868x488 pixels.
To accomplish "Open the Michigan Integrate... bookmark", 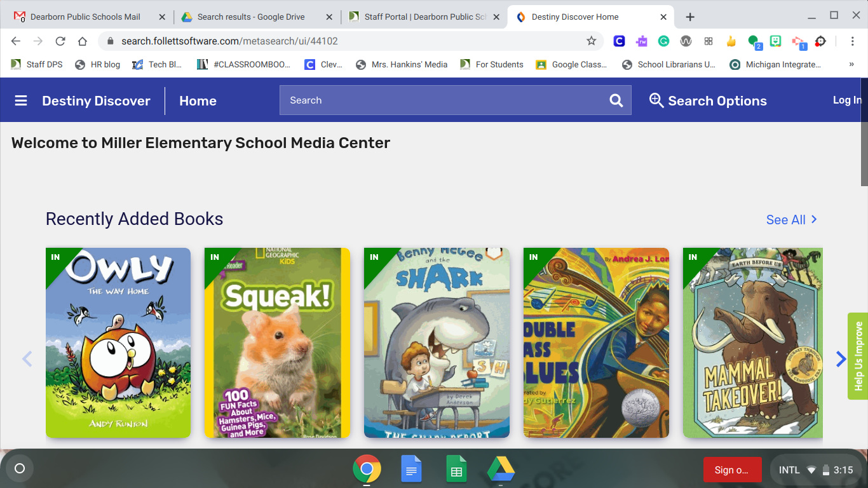I will click(776, 64).
